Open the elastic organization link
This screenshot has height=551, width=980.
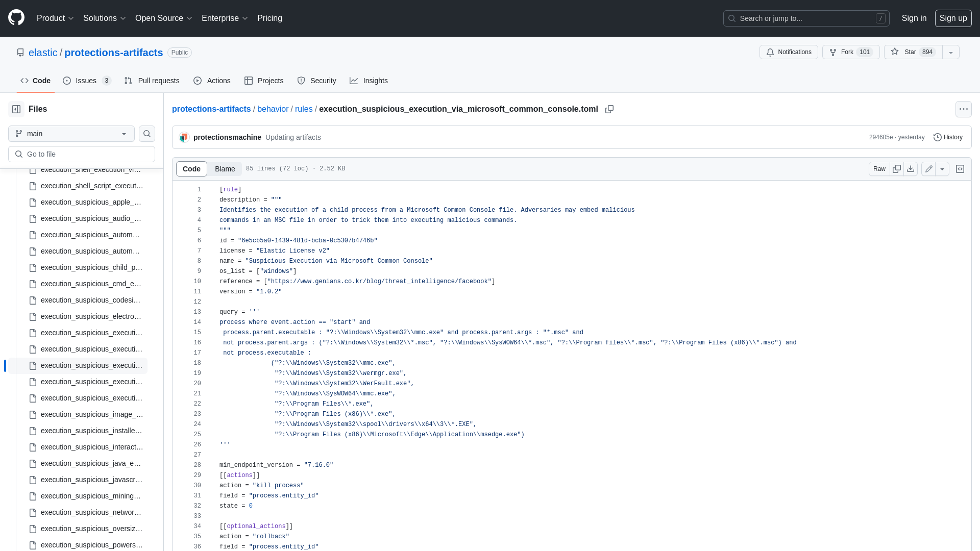click(43, 53)
